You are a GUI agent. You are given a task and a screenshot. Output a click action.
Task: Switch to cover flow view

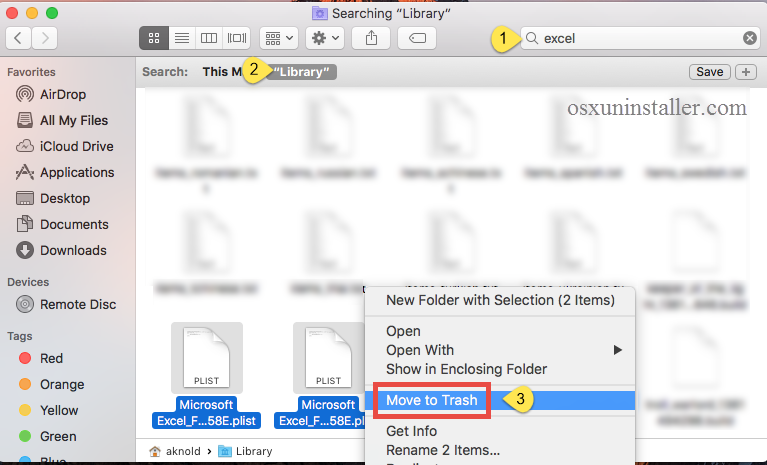237,38
